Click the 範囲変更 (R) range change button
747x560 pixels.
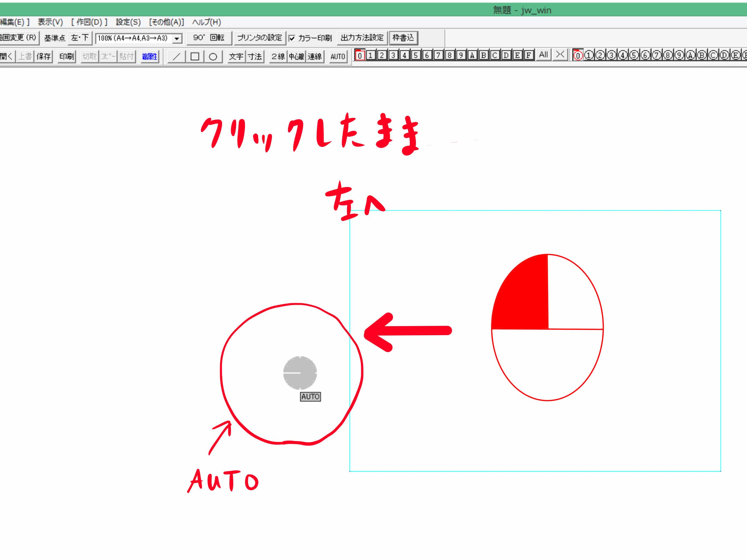[x=19, y=37]
